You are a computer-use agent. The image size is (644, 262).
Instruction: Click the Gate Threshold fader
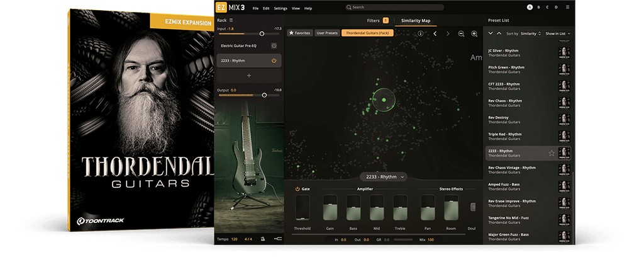point(303,208)
